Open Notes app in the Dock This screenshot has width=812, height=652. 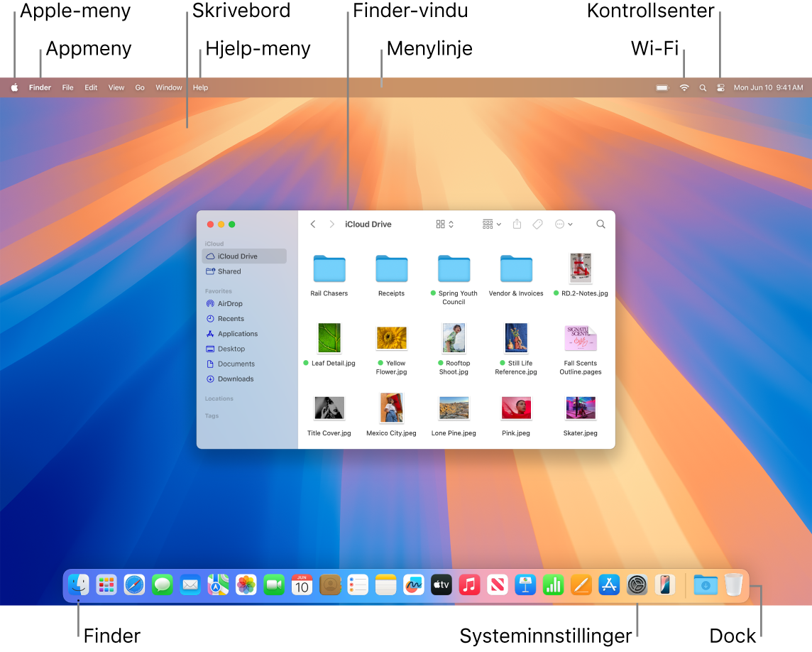[386, 585]
